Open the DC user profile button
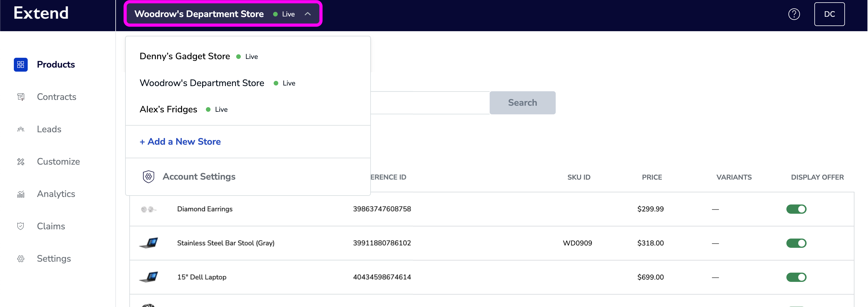Screen dimensions: 868x307 (x=829, y=14)
